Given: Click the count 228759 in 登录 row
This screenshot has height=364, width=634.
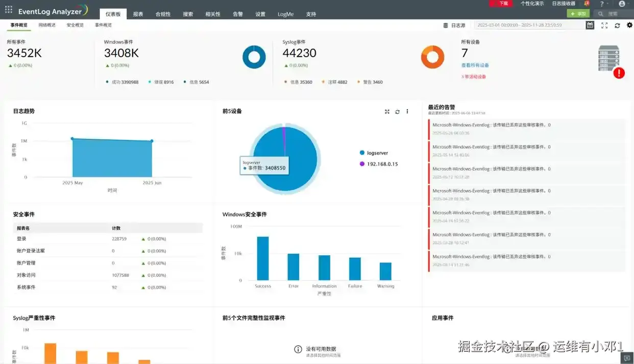Looking at the screenshot, I should 119,239.
